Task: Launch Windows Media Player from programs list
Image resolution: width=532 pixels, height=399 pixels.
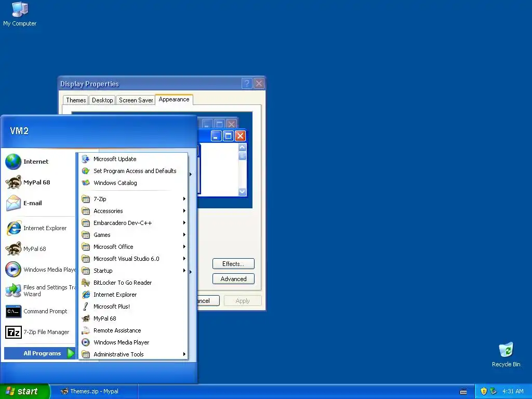Action: coord(134,342)
